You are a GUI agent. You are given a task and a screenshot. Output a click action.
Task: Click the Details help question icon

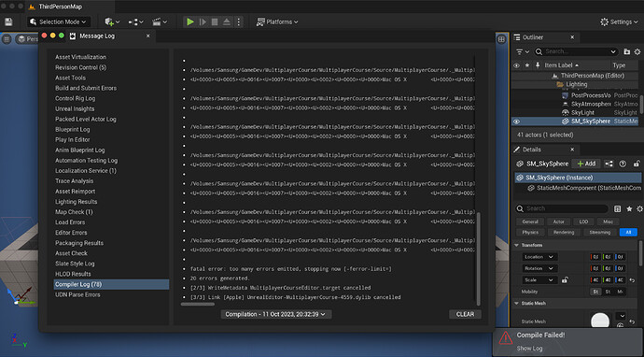tap(623, 164)
